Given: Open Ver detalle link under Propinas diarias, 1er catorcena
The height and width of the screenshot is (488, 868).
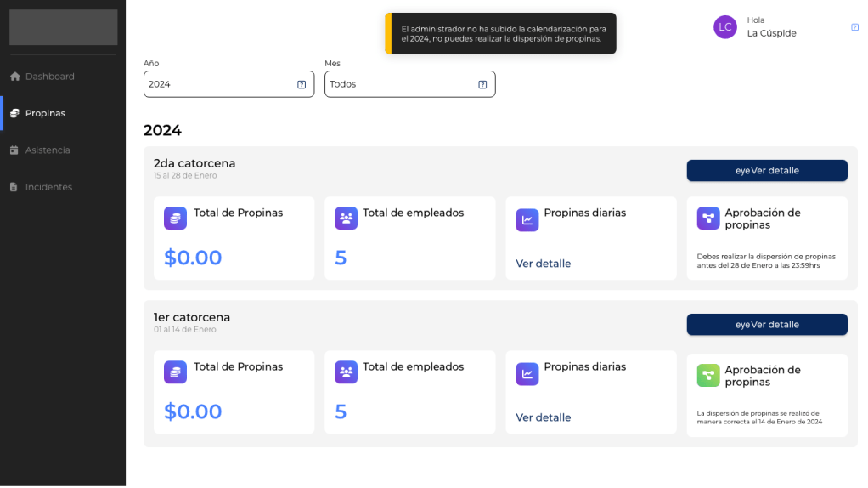Looking at the screenshot, I should click(543, 417).
